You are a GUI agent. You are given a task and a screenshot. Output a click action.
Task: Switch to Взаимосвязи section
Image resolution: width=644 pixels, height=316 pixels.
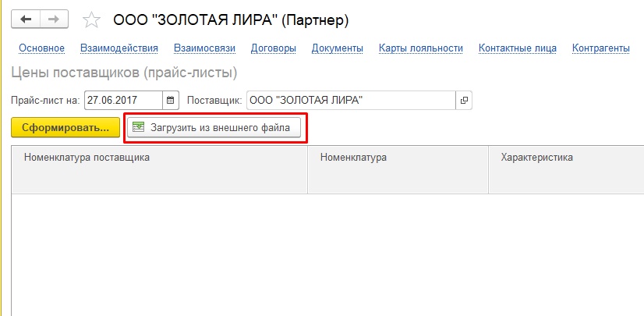pos(204,48)
